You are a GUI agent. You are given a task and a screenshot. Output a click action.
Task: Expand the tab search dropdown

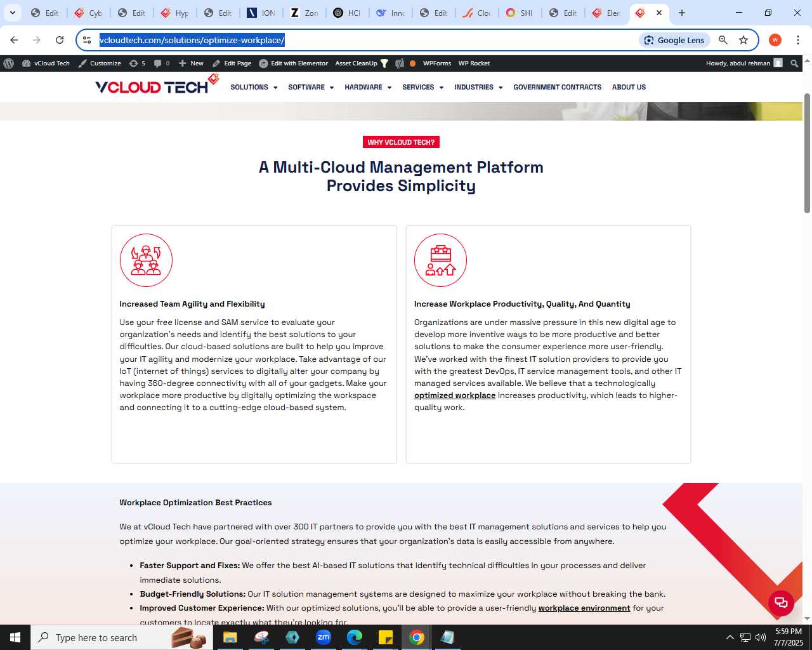(x=12, y=13)
